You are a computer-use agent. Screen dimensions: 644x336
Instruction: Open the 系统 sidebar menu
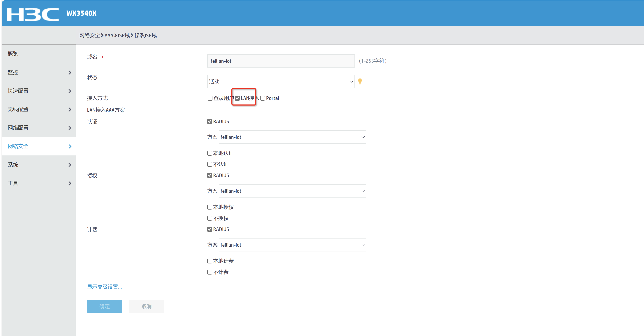tap(39, 165)
